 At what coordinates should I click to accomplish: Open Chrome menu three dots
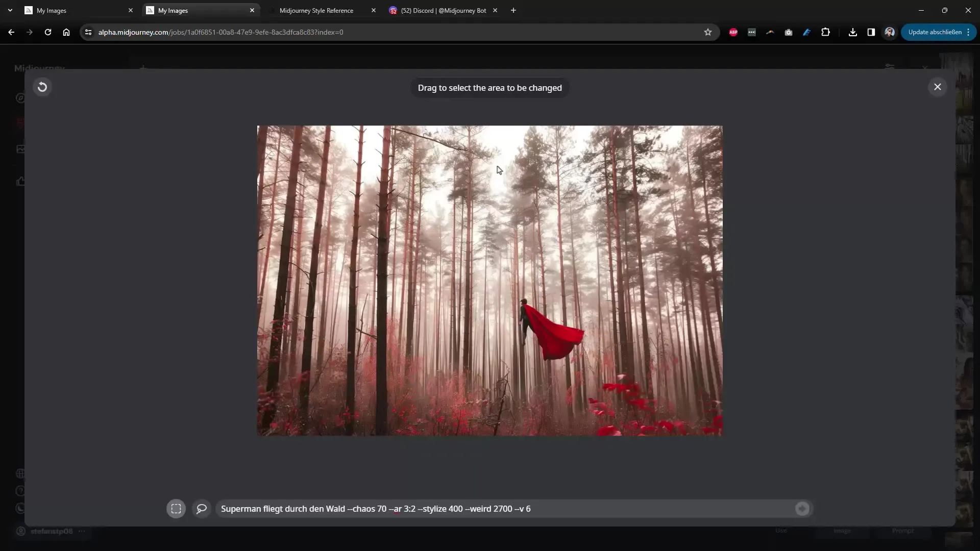pos(968,32)
